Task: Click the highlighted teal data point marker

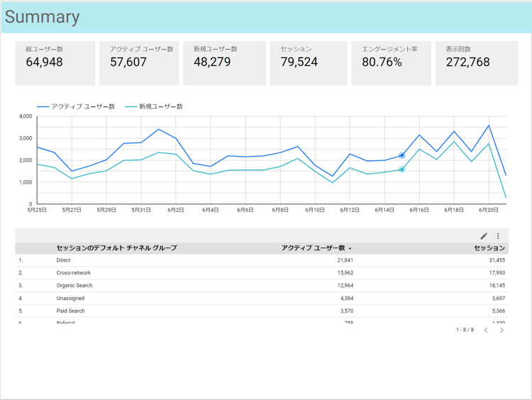Action: click(x=401, y=170)
